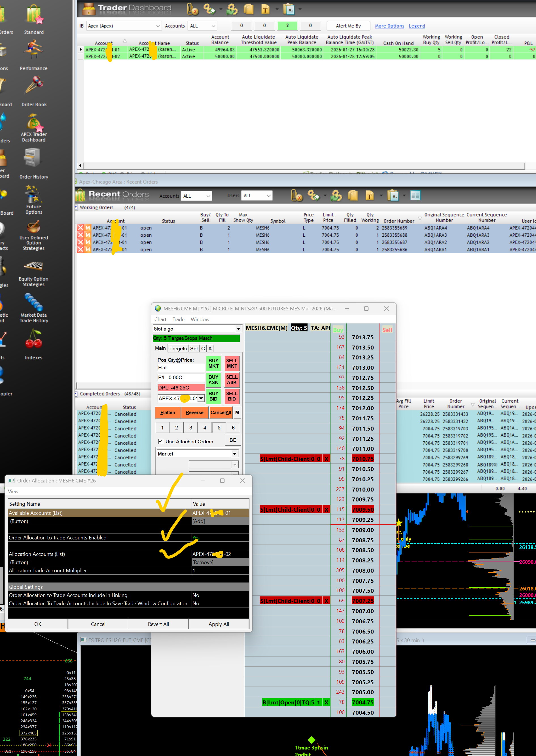Open the More Options link

[x=389, y=26]
